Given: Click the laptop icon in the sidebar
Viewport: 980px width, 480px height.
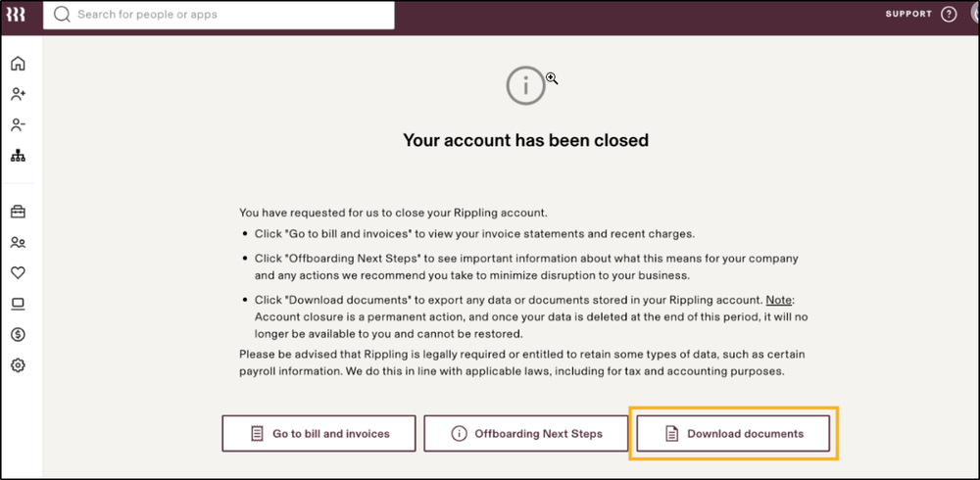Looking at the screenshot, I should pos(18,304).
